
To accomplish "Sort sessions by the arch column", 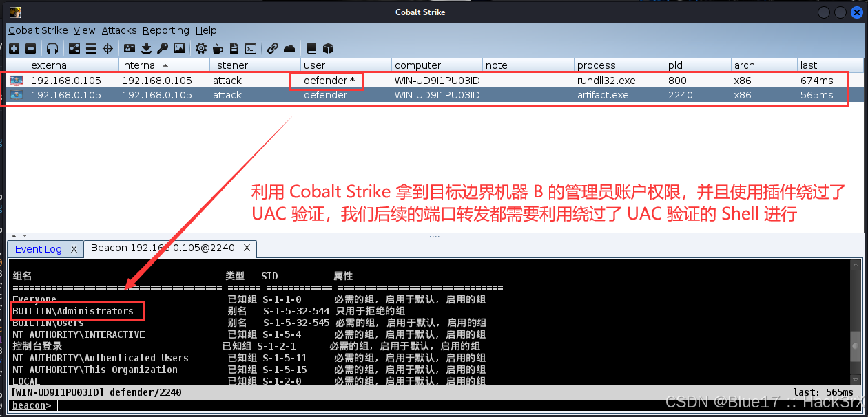I will click(764, 65).
